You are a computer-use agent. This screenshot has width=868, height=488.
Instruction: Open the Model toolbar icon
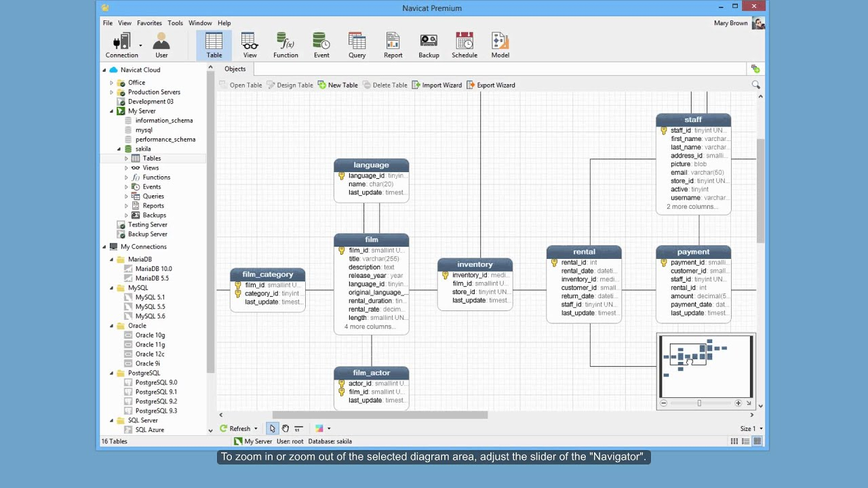click(500, 45)
